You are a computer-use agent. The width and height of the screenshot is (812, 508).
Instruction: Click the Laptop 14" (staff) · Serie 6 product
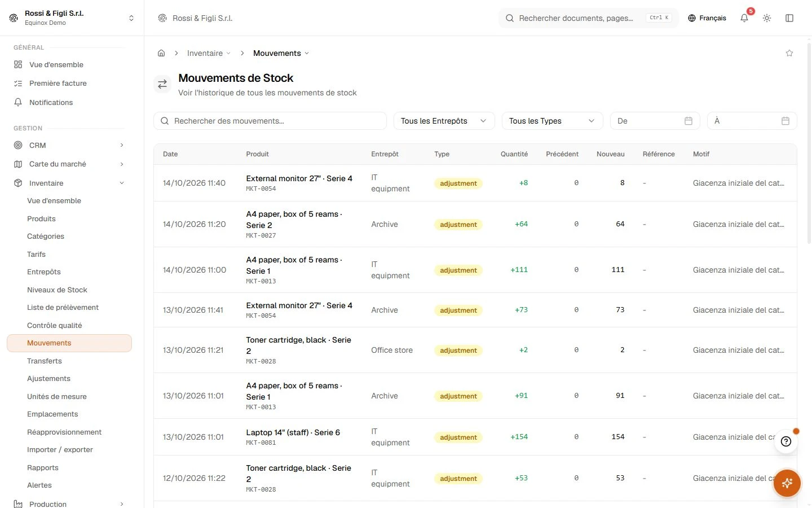click(x=293, y=432)
